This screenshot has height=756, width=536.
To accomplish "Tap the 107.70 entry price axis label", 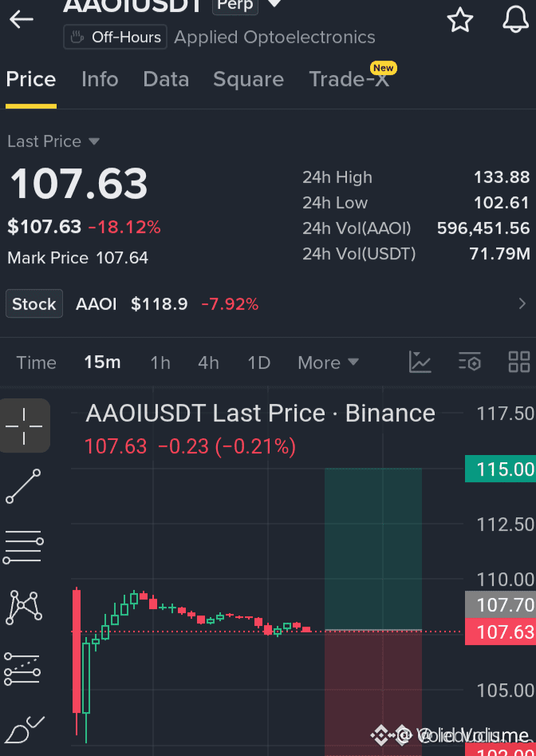I will pyautogui.click(x=500, y=604).
